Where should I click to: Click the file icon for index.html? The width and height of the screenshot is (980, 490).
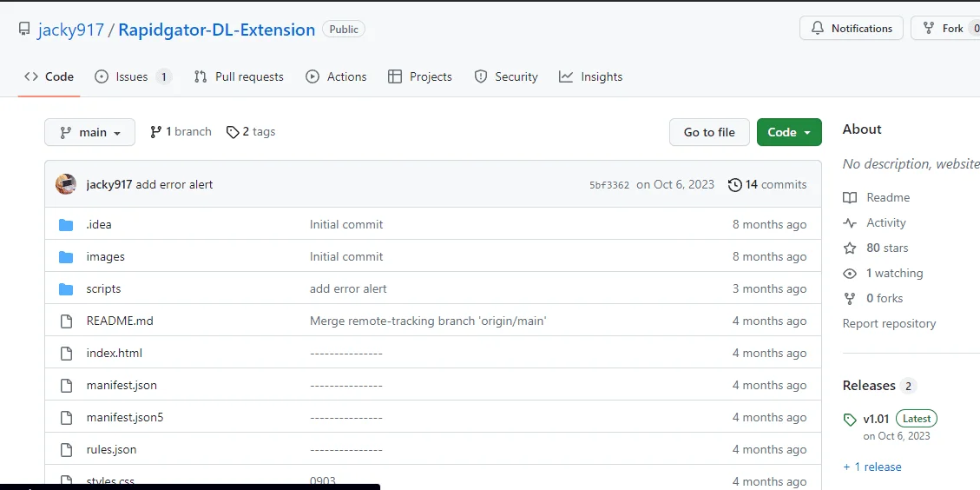pyautogui.click(x=66, y=353)
